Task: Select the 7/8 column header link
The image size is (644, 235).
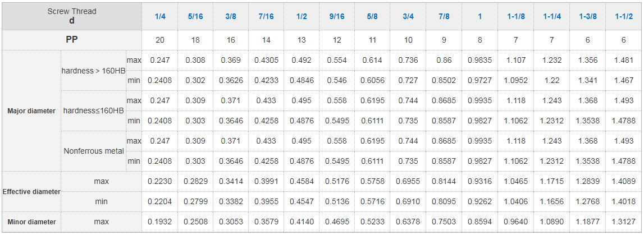Action: tap(444, 17)
